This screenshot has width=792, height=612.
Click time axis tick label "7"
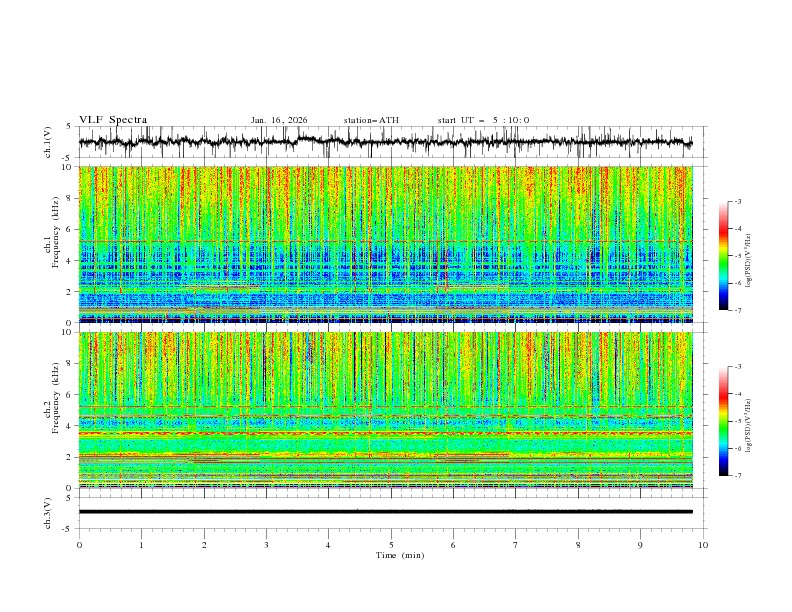[516, 545]
